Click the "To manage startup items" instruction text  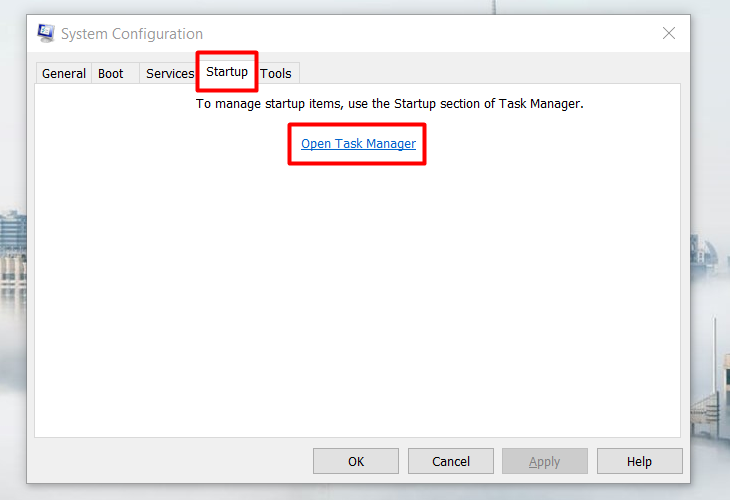coord(389,103)
